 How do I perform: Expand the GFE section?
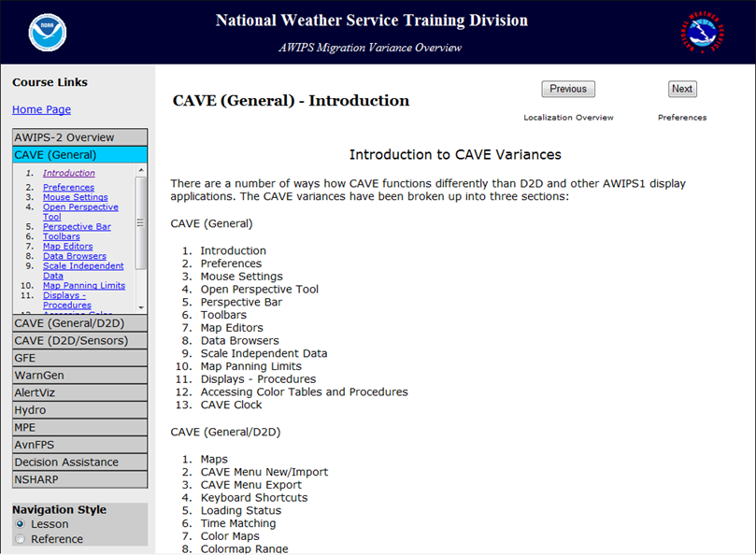tap(80, 358)
